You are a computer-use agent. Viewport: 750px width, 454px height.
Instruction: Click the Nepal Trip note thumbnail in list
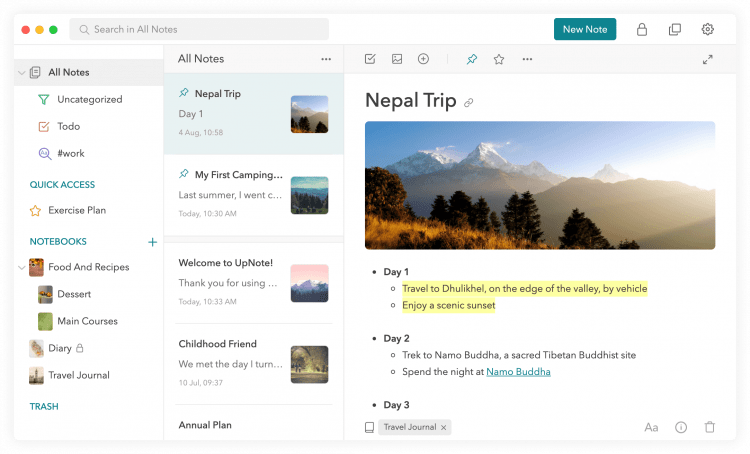309,114
